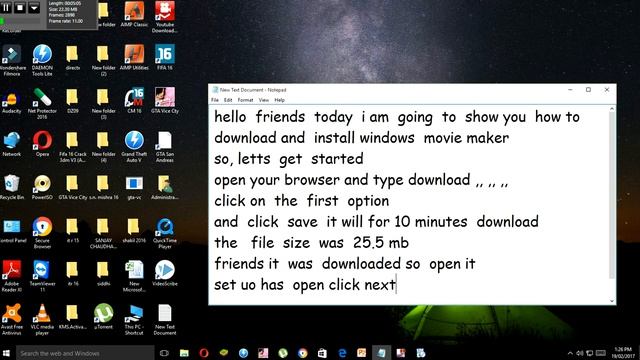Select the Adobe Reader XI icon
The width and height of the screenshot is (640, 360).
(x=12, y=276)
